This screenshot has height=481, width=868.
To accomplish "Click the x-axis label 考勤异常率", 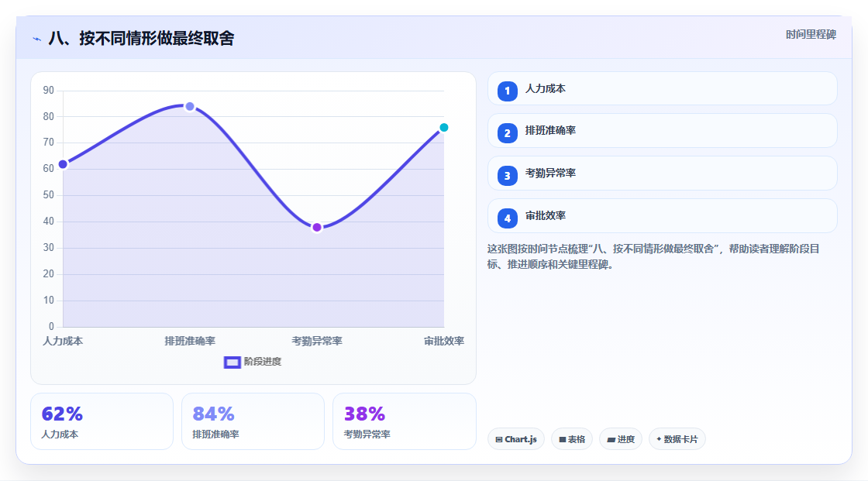I will point(317,341).
